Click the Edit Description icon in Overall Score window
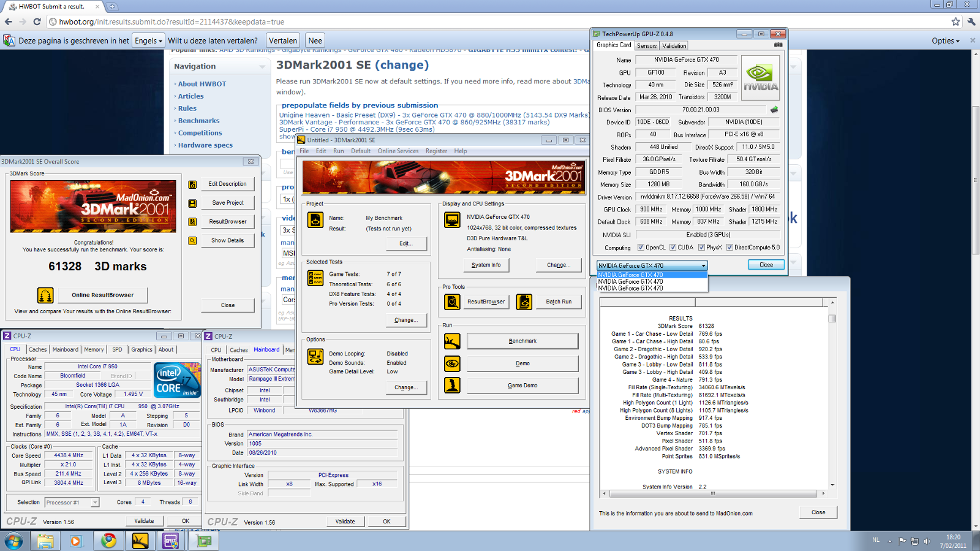This screenshot has width=980, height=551. coord(192,184)
